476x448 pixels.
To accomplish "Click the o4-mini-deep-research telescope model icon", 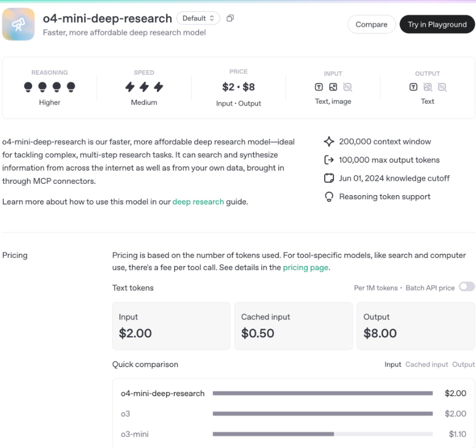I will point(18,25).
